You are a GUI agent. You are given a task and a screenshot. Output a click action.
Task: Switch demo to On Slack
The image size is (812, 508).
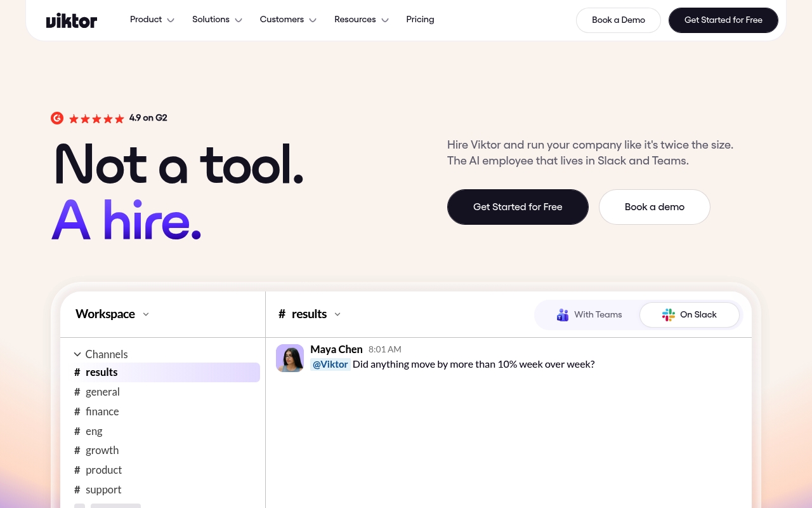690,315
